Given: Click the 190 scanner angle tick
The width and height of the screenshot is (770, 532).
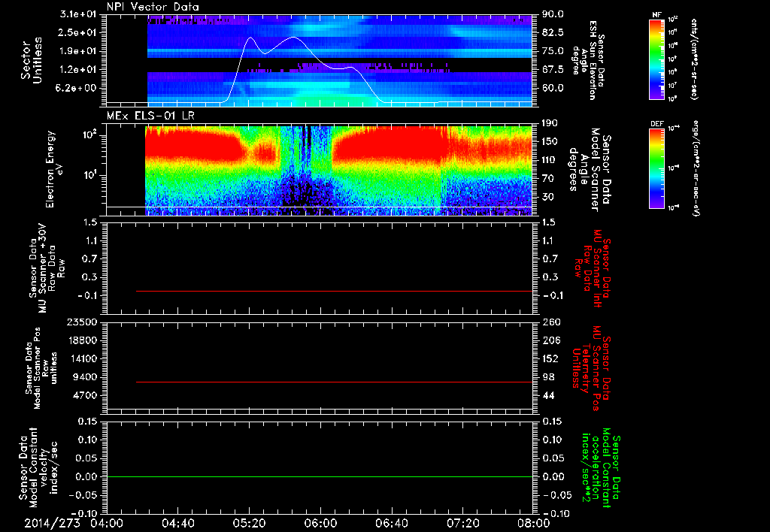Looking at the screenshot, I should tap(550, 123).
